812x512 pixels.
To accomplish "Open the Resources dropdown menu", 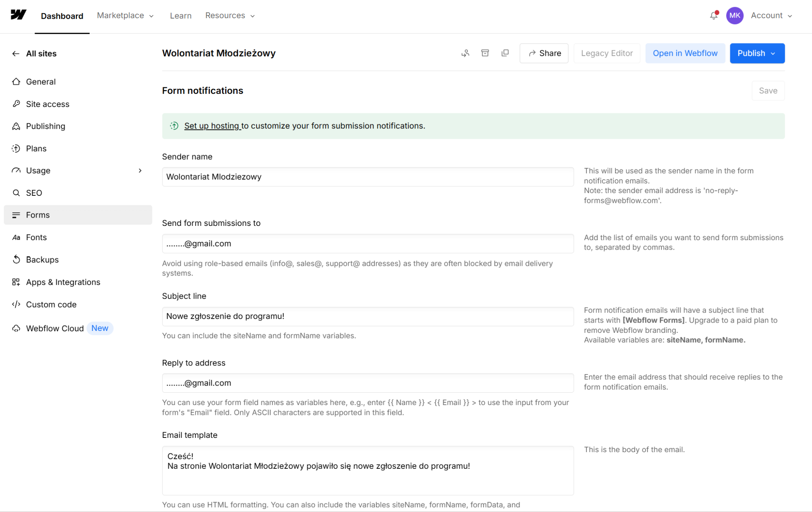I will click(x=230, y=15).
